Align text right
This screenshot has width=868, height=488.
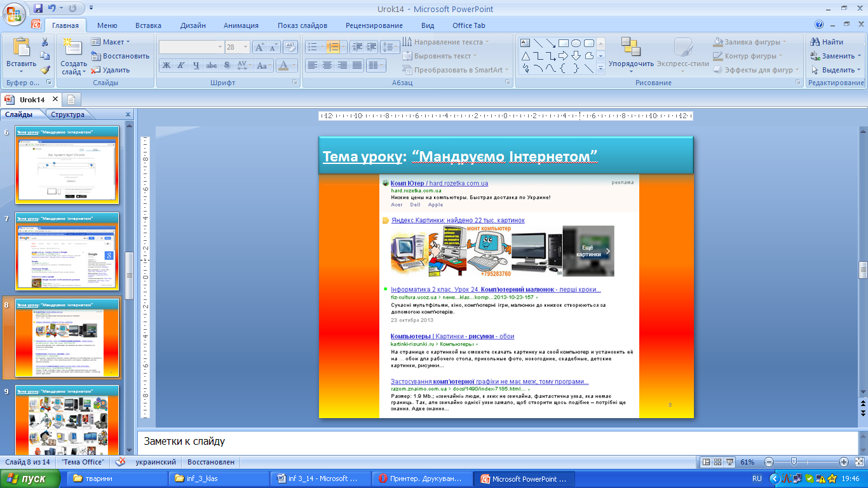(342, 65)
